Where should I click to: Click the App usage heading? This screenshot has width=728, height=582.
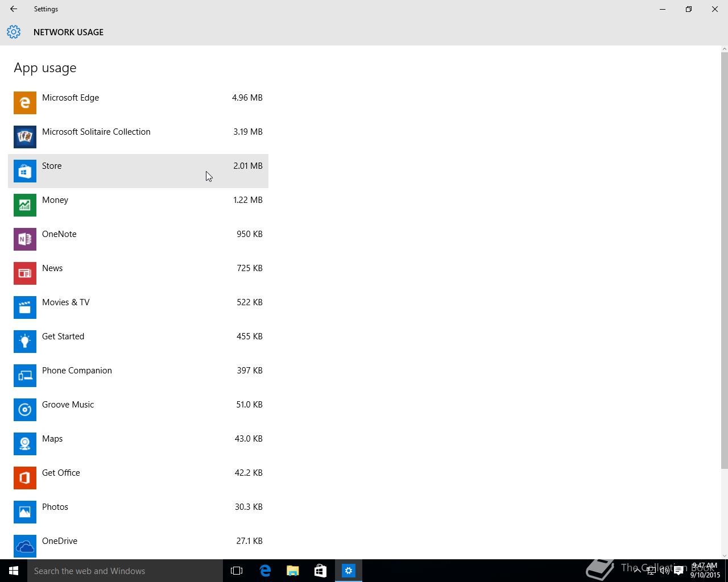pyautogui.click(x=45, y=68)
